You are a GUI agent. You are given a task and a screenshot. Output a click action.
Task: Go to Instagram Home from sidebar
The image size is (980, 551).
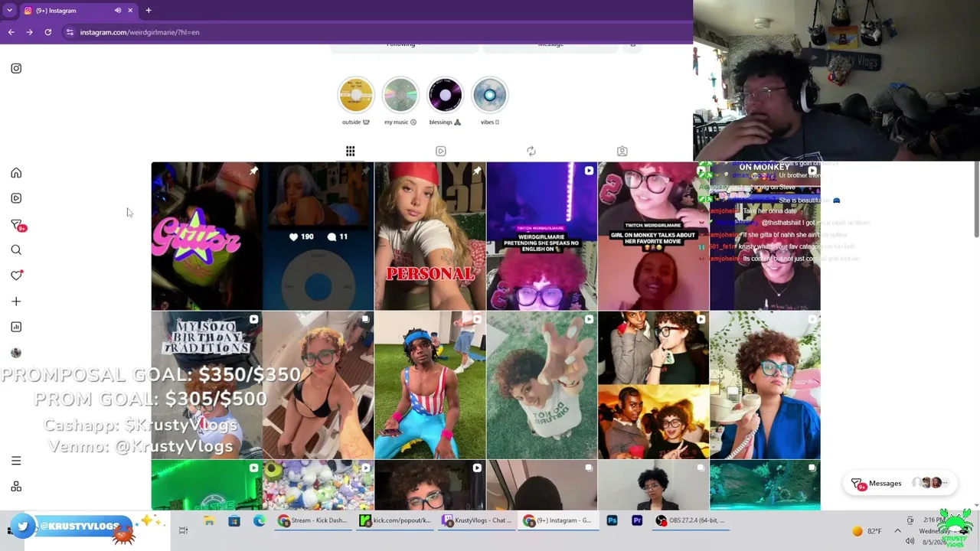pos(16,173)
